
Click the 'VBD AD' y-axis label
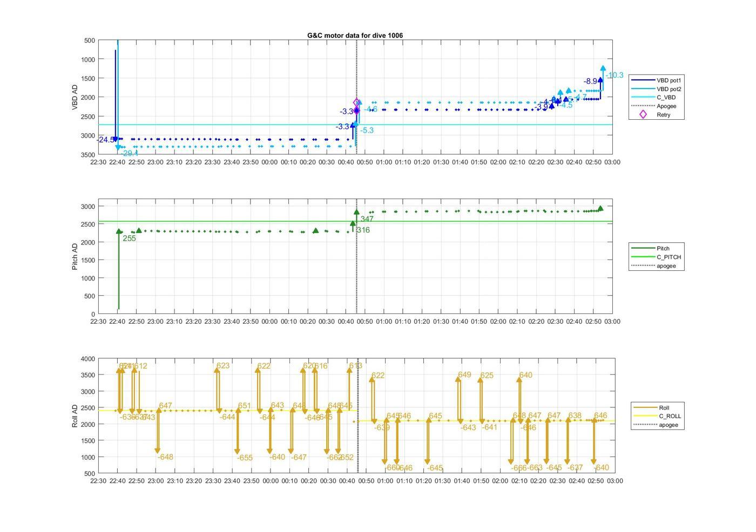75,97
